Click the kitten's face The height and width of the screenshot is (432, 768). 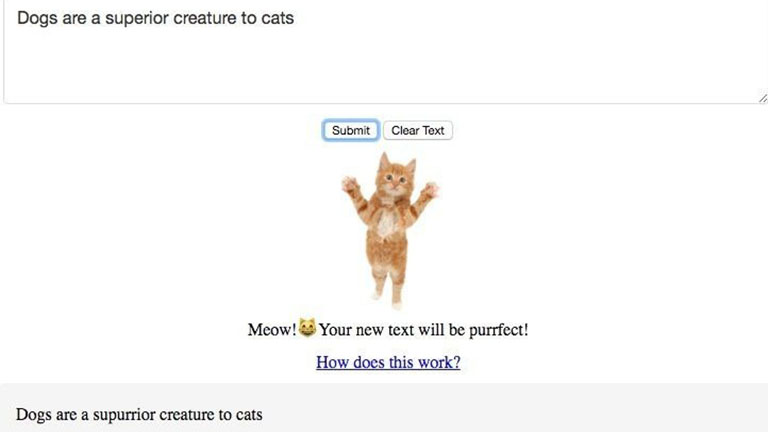(394, 180)
